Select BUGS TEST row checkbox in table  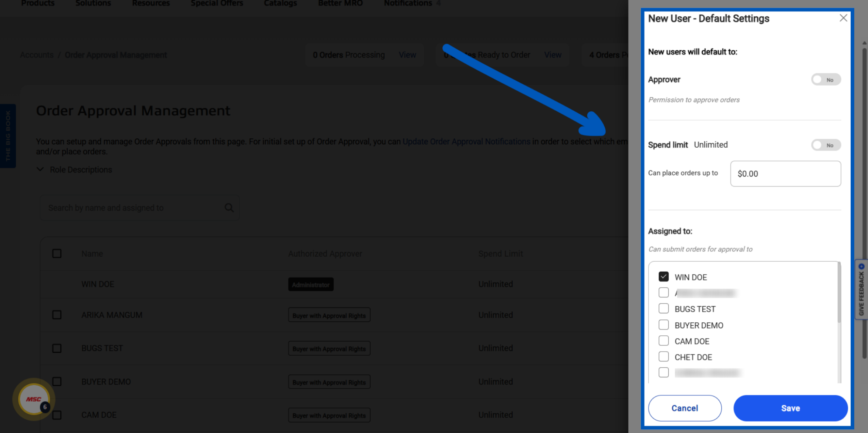click(x=57, y=348)
